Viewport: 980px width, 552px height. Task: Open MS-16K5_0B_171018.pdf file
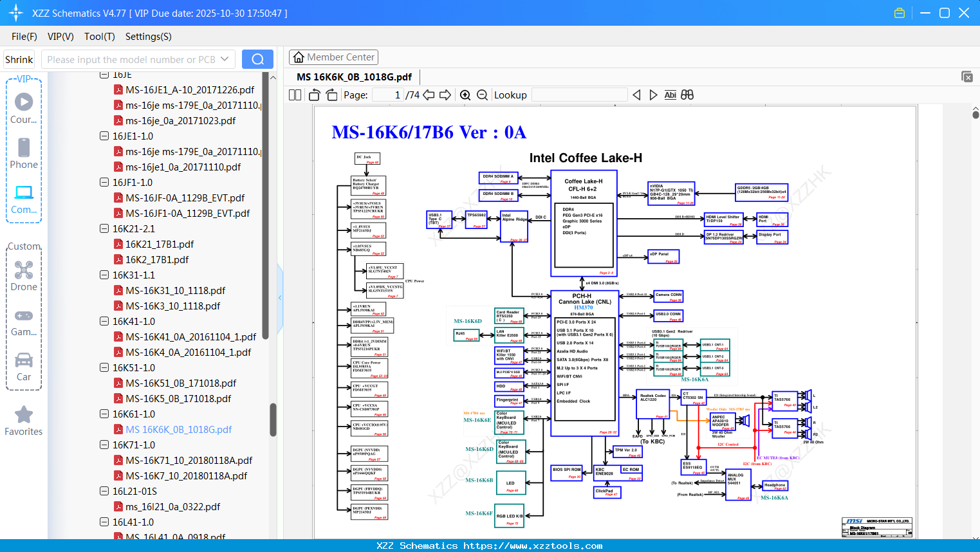pyautogui.click(x=178, y=399)
